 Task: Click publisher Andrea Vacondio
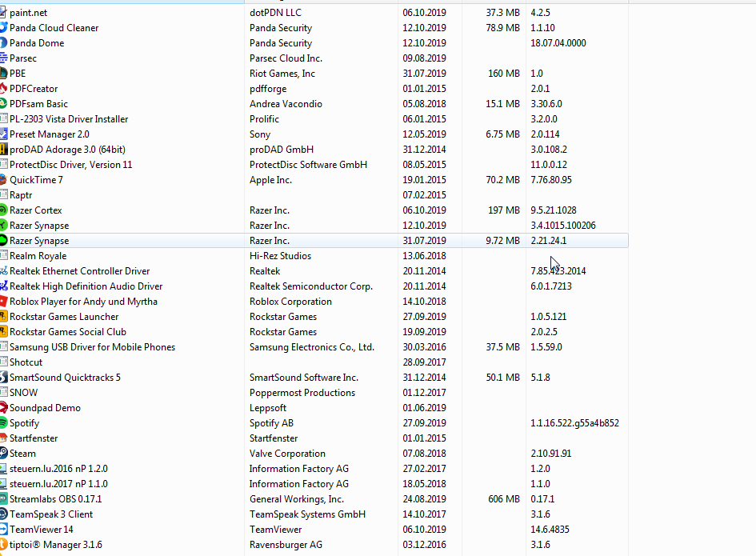tap(286, 104)
